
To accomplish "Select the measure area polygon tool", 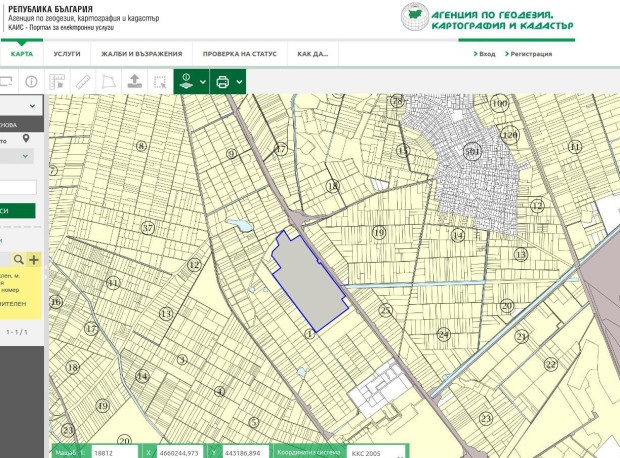I will pos(109,81).
